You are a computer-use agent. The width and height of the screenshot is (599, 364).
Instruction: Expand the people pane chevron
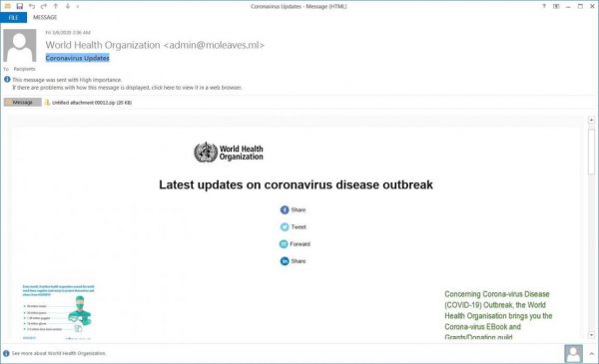coord(591,354)
